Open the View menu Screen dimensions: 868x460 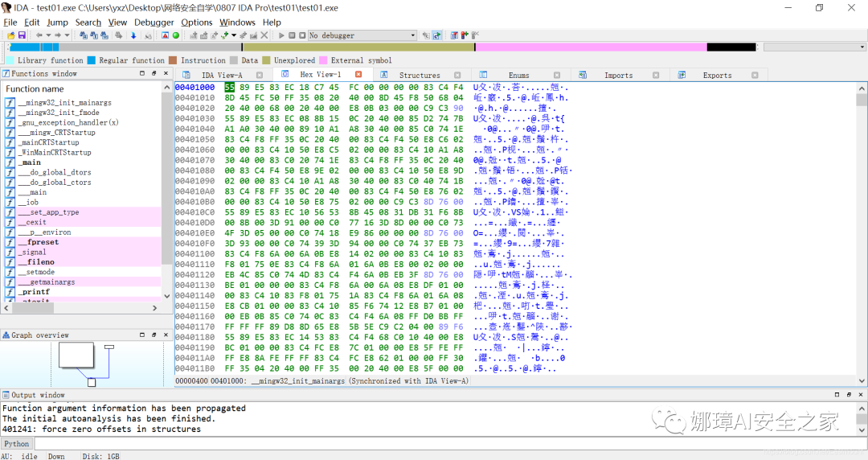117,23
